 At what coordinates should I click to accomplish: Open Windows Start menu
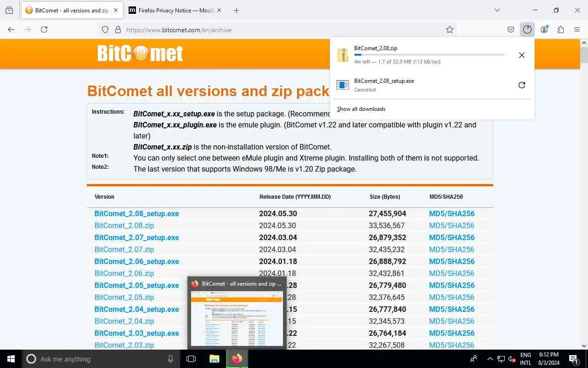pyautogui.click(x=11, y=359)
